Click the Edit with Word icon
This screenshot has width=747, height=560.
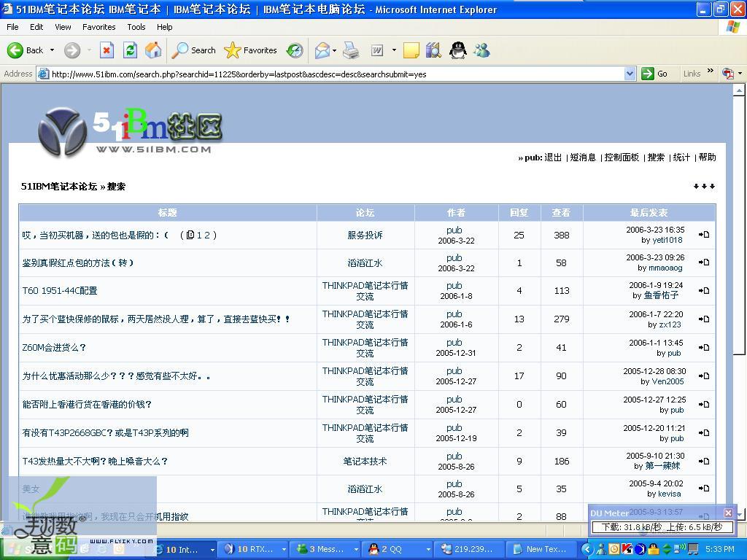377,50
